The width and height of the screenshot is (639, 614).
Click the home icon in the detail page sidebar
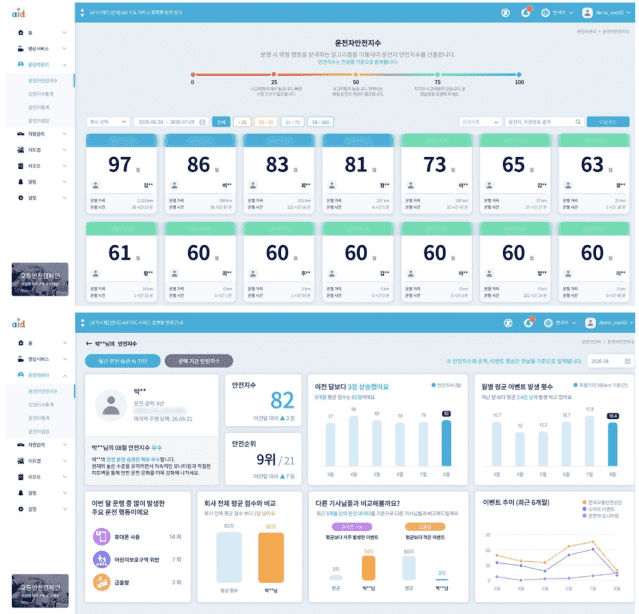(21, 343)
